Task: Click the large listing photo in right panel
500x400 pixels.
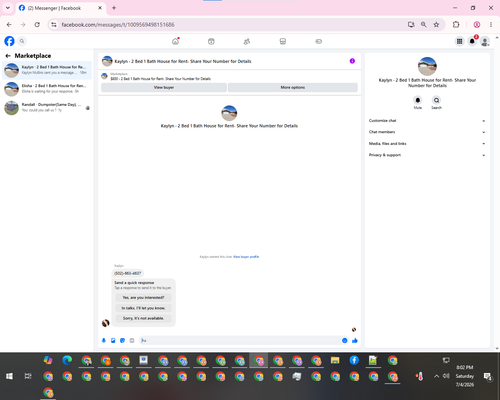Action: pos(427,66)
